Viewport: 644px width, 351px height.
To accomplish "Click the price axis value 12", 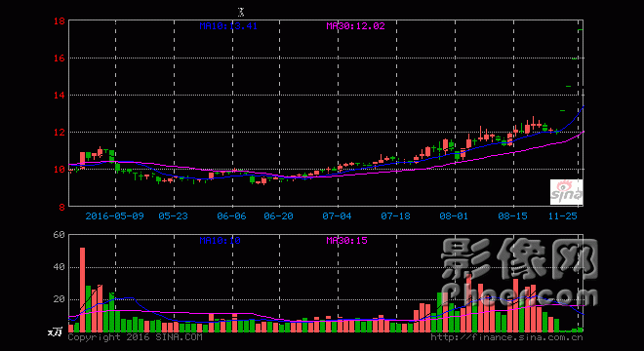I will point(60,133).
